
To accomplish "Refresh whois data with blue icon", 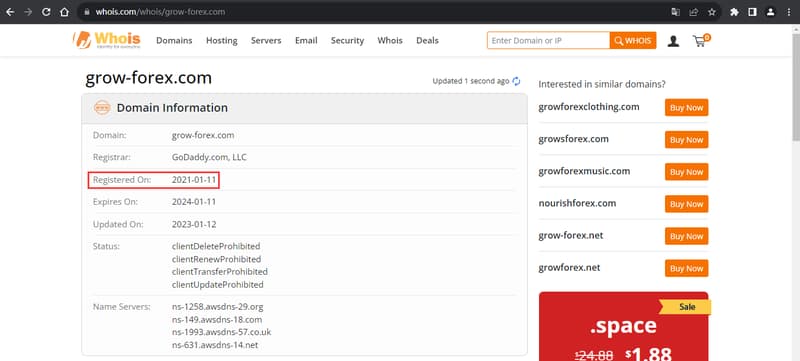I will click(x=516, y=81).
